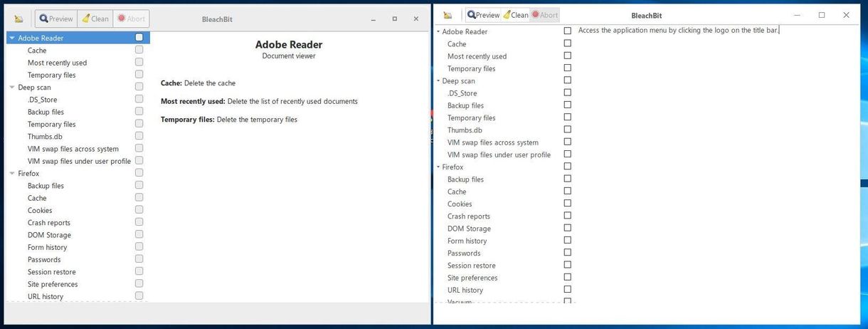Maximize the right BleachBit window
The width and height of the screenshot is (868, 329).
tap(822, 15)
